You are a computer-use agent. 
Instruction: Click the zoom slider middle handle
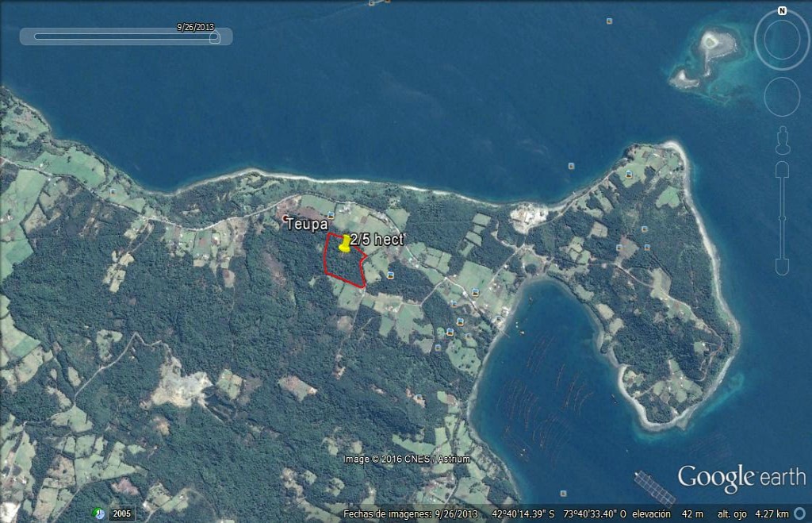click(x=782, y=218)
